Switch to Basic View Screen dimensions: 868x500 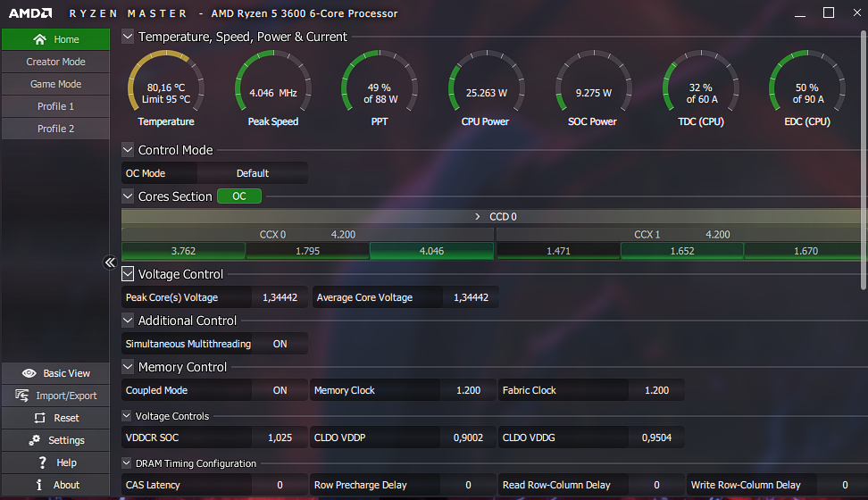click(55, 373)
